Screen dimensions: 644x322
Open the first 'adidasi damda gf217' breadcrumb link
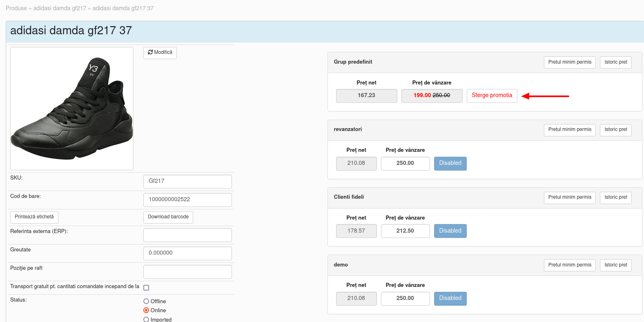pyautogui.click(x=60, y=8)
